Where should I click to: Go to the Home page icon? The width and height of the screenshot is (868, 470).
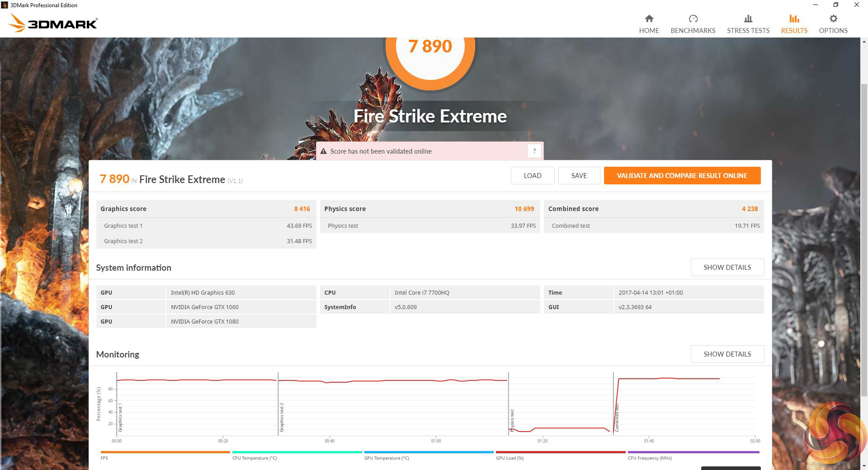649,19
